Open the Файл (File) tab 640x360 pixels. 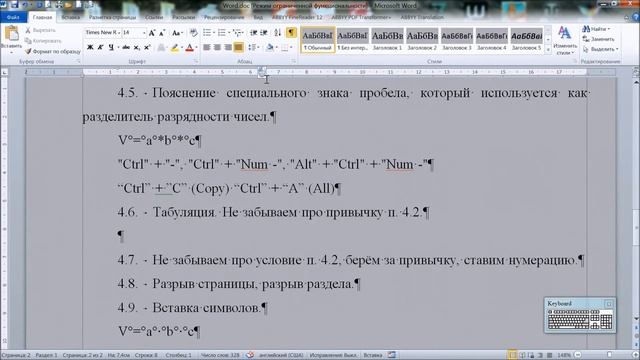click(x=13, y=18)
